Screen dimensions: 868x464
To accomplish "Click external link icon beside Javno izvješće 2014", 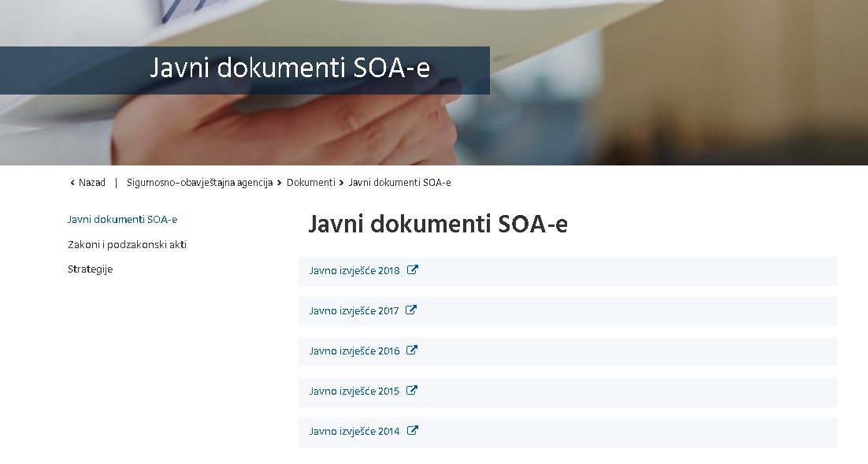I will pyautogui.click(x=413, y=431).
